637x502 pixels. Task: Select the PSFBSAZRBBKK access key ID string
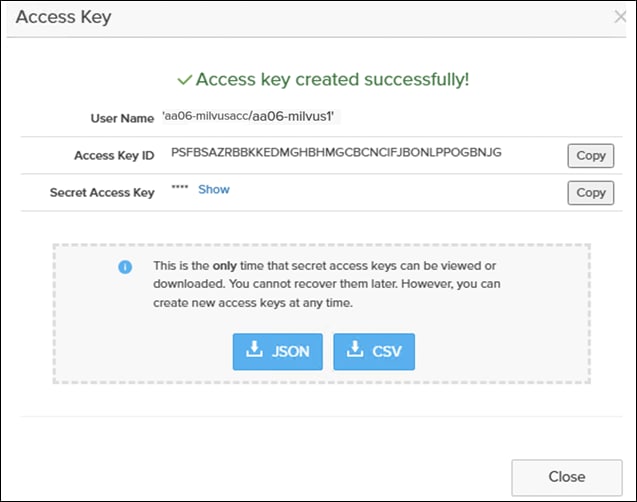point(336,152)
